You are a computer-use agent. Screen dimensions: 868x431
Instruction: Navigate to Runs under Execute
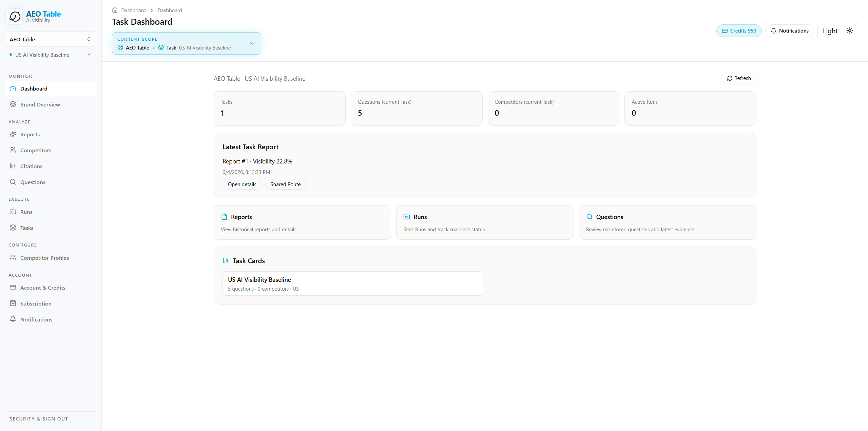51,212
